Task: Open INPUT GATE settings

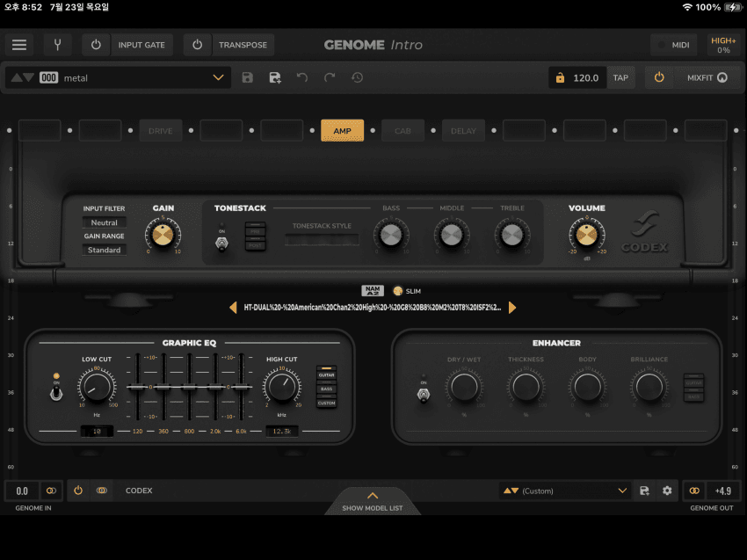Action: click(141, 45)
